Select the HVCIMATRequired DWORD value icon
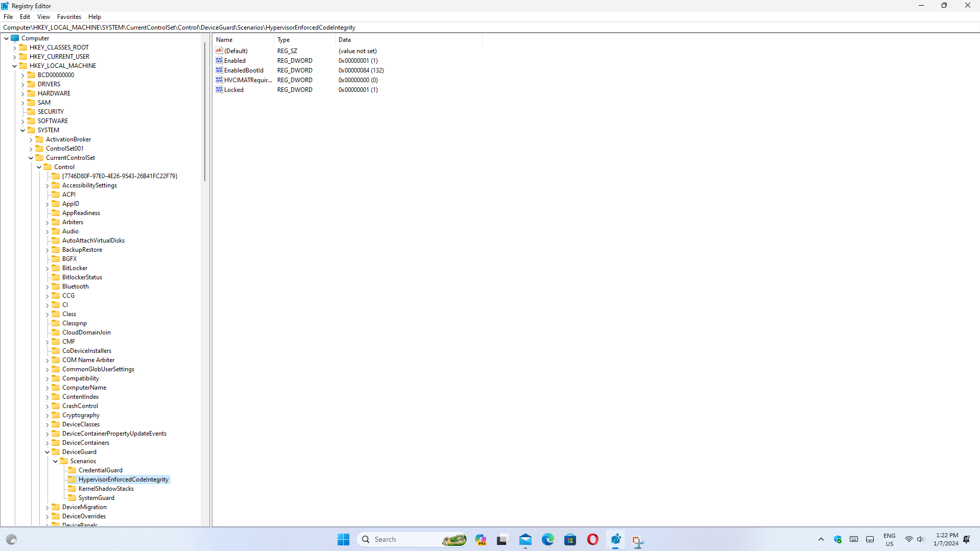Image resolution: width=980 pixels, height=551 pixels. pos(219,80)
